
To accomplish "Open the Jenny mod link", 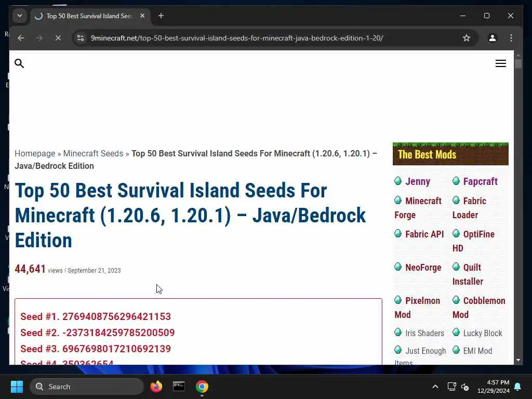I will (417, 181).
